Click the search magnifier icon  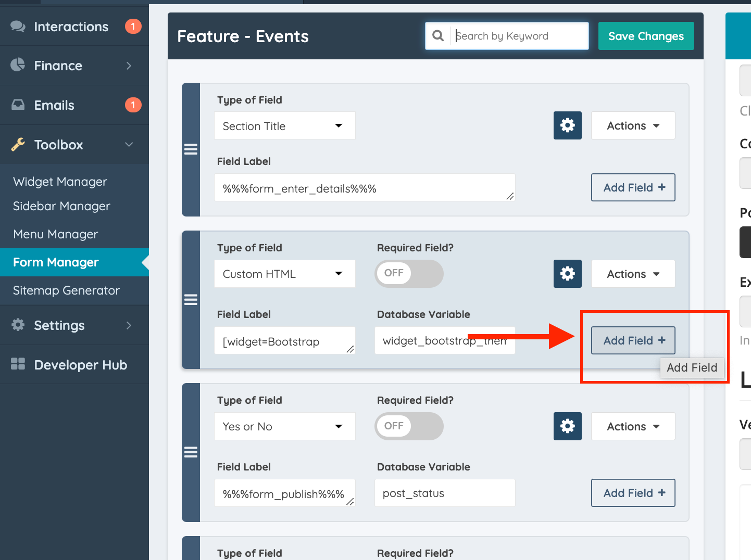click(x=438, y=36)
